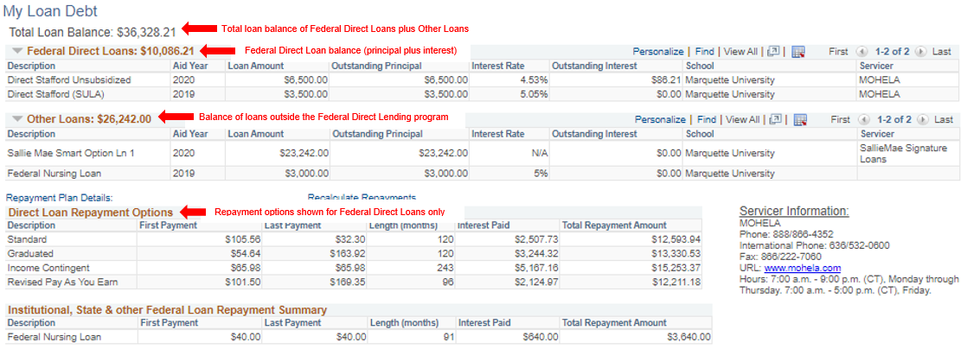The image size is (980, 362).
Task: Click Find in the Federal Direct Loans grid
Action: coord(704,52)
